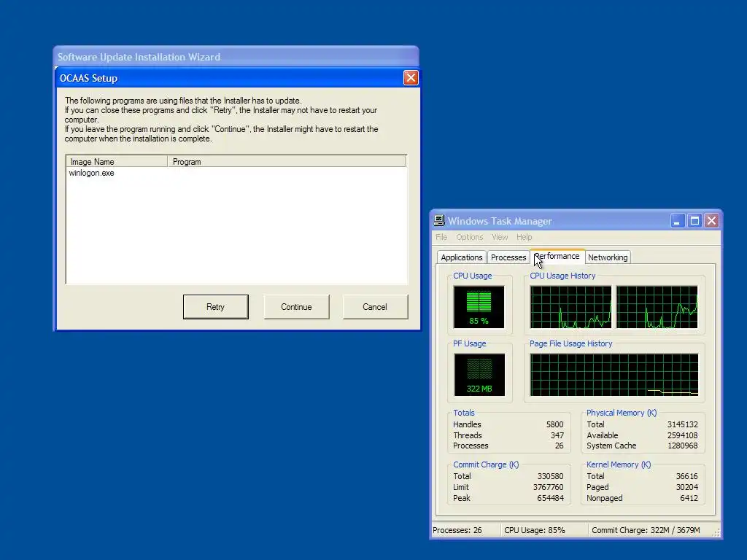Maximize the Windows Task Manager window
Viewport: 747px width, 560px height.
click(x=694, y=220)
